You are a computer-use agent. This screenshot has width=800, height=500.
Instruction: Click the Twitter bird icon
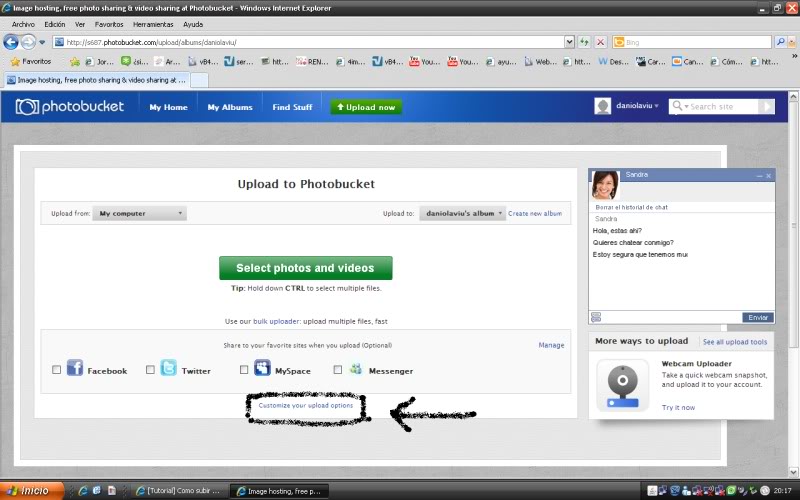[168, 368]
